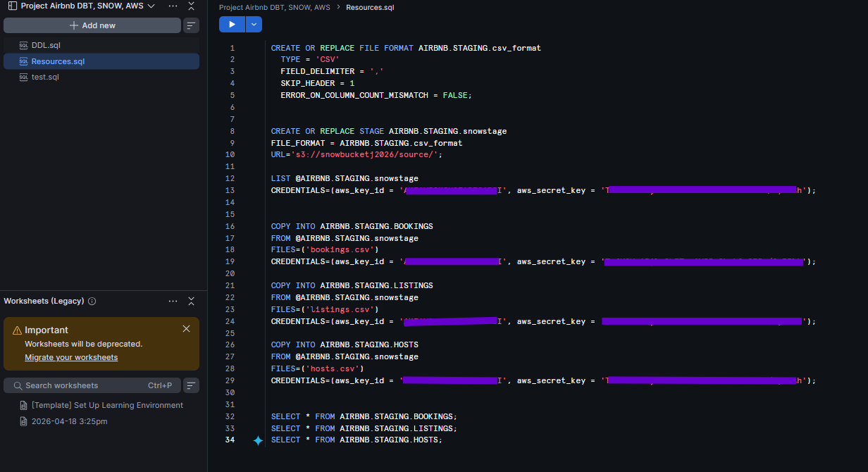868x472 pixels.
Task: Click the search magnifier icon in worksheets search
Action: tap(18, 385)
